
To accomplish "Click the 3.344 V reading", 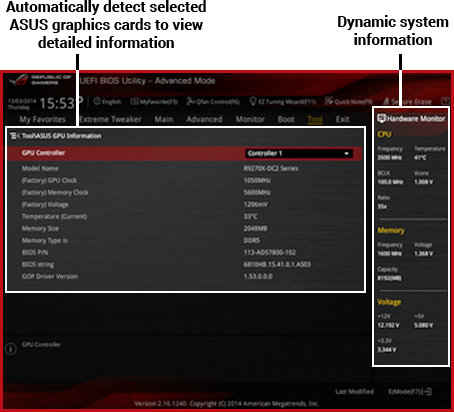I will [387, 350].
